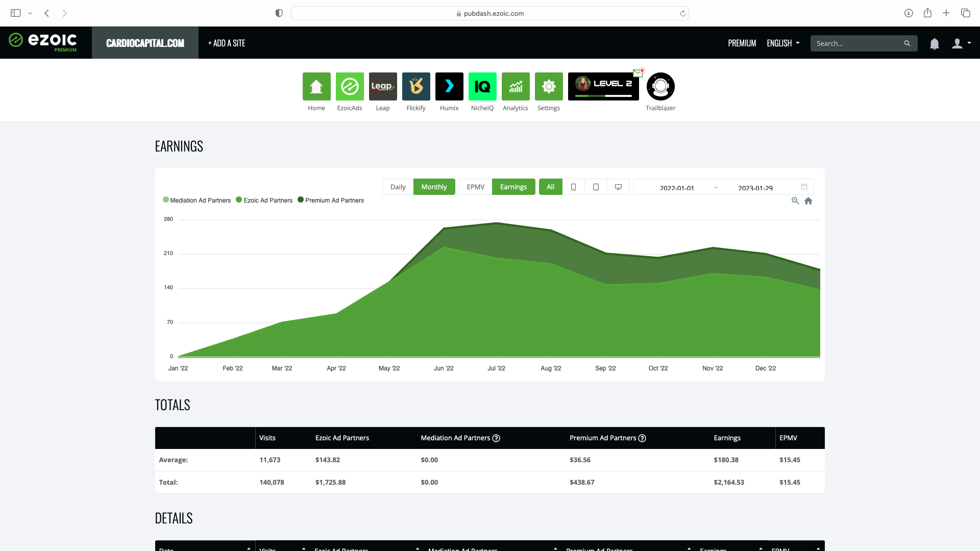Expand the browser sidebar options chevron
Image resolution: width=980 pixels, height=551 pixels.
pyautogui.click(x=30, y=13)
